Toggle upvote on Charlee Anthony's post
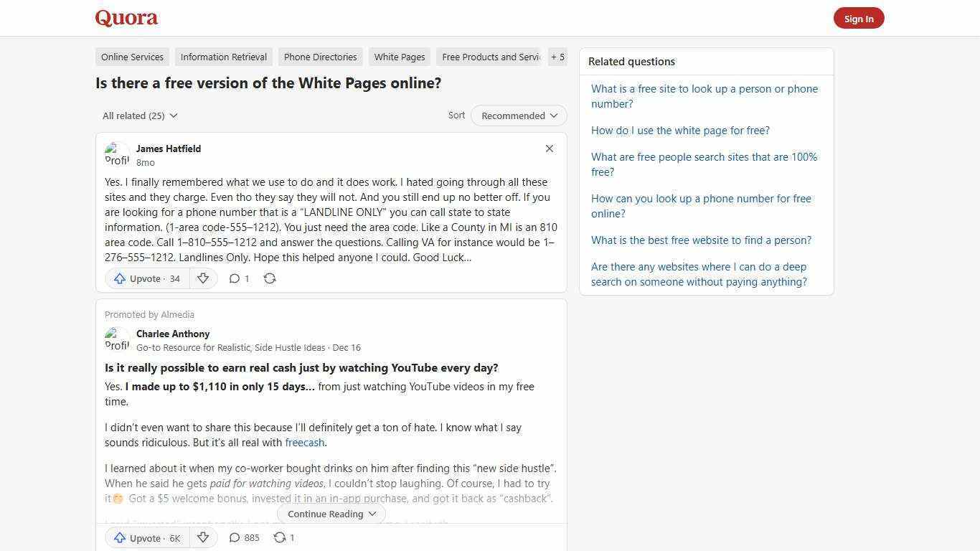 point(146,537)
